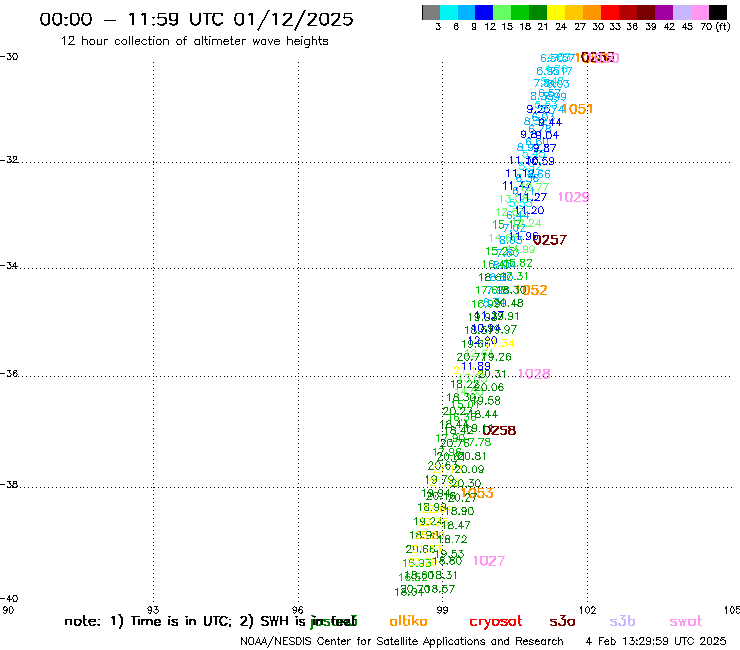Click wave height value '20.09'
This screenshot has width=740, height=650.
(x=469, y=469)
